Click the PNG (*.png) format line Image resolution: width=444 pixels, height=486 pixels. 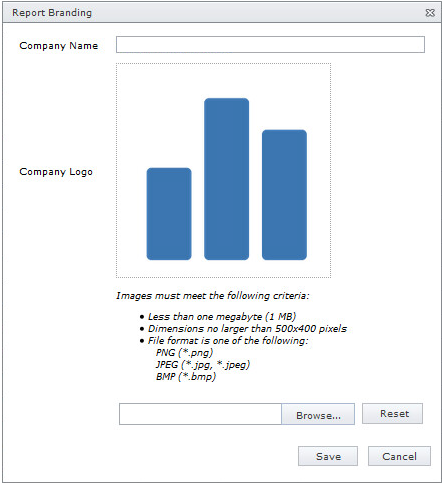(184, 352)
